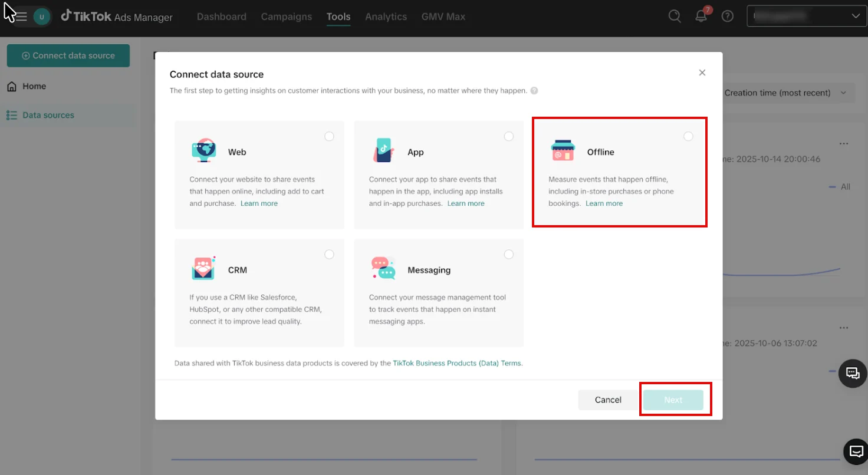This screenshot has height=475, width=868.
Task: Click the Data sources list icon
Action: (x=12, y=115)
